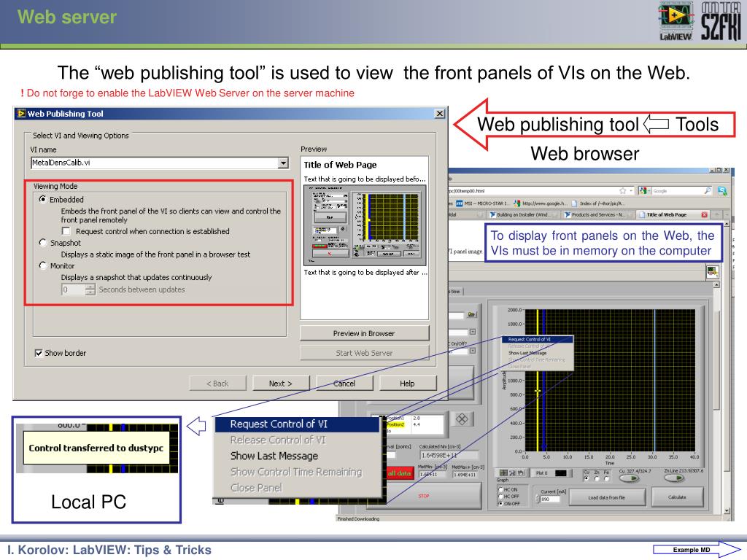Select the crosshair cursor tool in graph palette
Screen dimensions: 747x560
coord(503,472)
